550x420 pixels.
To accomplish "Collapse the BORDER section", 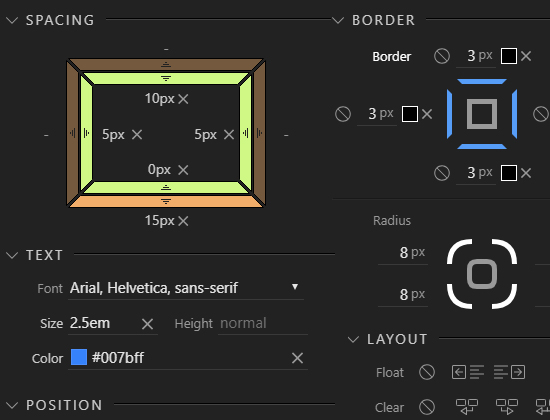I will coord(338,20).
